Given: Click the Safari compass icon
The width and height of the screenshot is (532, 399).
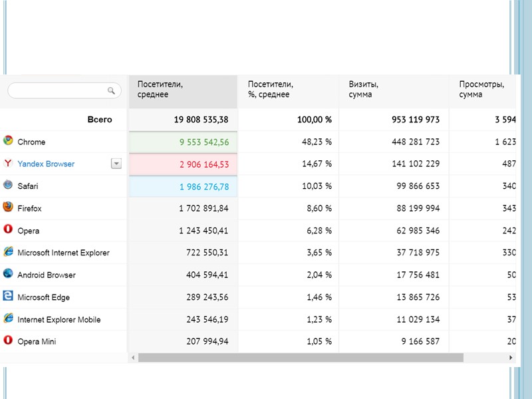Looking at the screenshot, I should [x=8, y=185].
